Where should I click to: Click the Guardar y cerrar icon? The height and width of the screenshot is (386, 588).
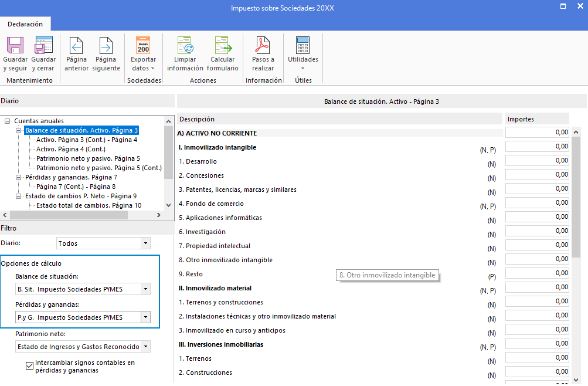click(43, 45)
